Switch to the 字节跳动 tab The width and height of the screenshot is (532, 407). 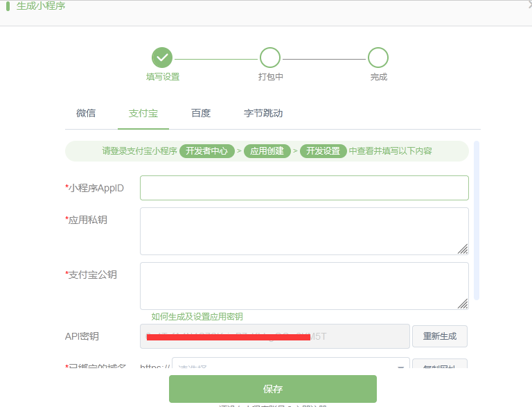point(263,113)
